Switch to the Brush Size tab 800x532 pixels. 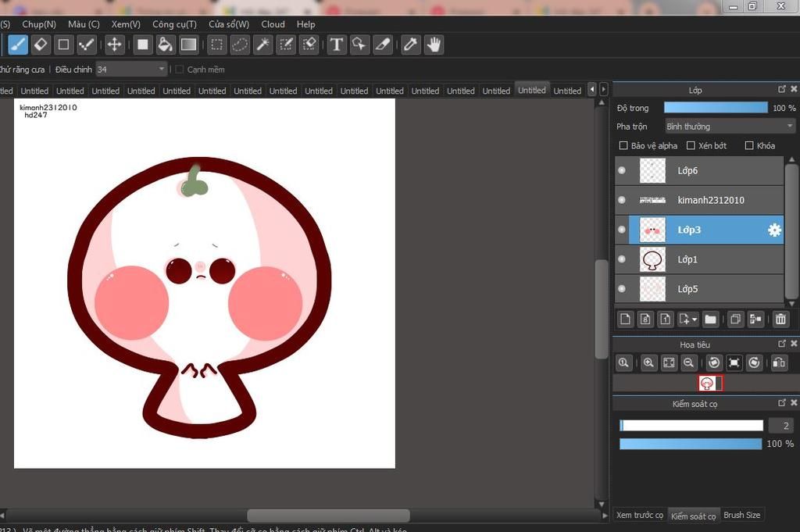pyautogui.click(x=742, y=515)
